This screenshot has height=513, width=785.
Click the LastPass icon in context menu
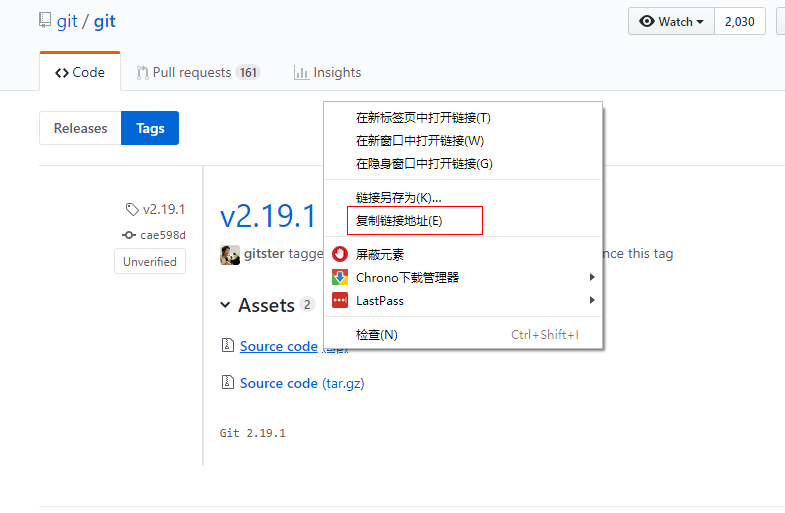pos(340,301)
